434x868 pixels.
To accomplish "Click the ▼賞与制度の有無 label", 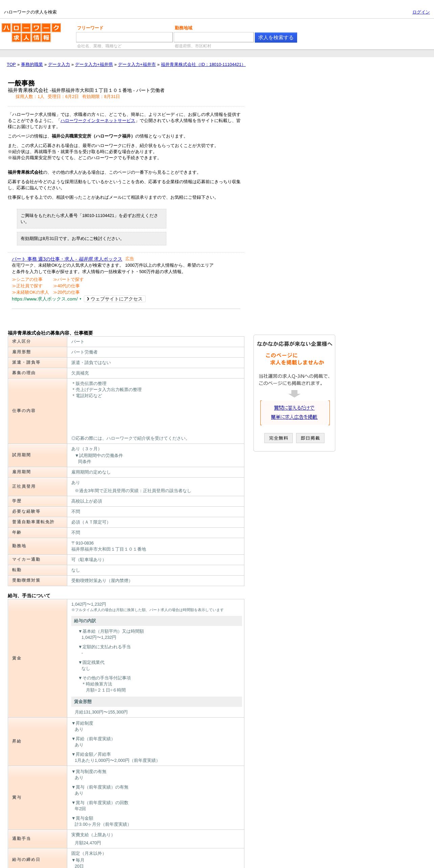I will click(x=89, y=772).
